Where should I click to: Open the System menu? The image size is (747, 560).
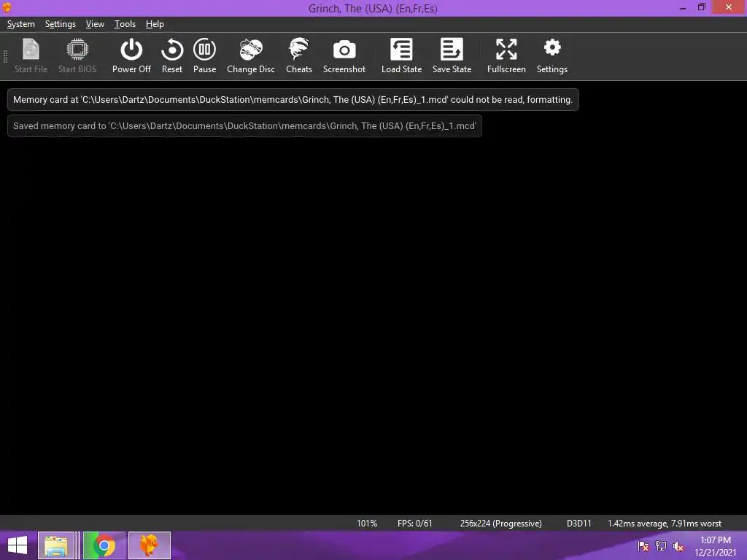[x=21, y=24]
